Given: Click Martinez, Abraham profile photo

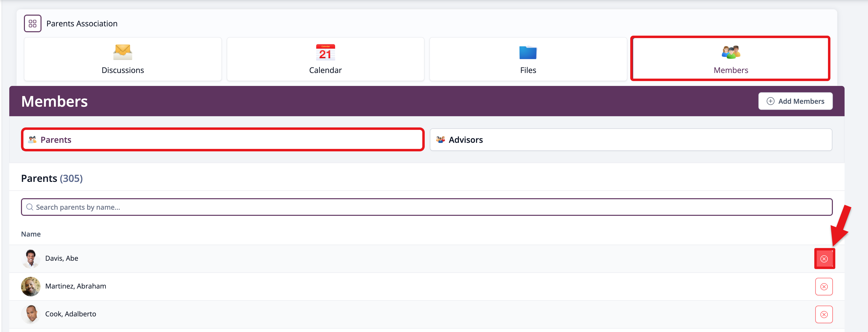Looking at the screenshot, I should pyautogui.click(x=31, y=287).
